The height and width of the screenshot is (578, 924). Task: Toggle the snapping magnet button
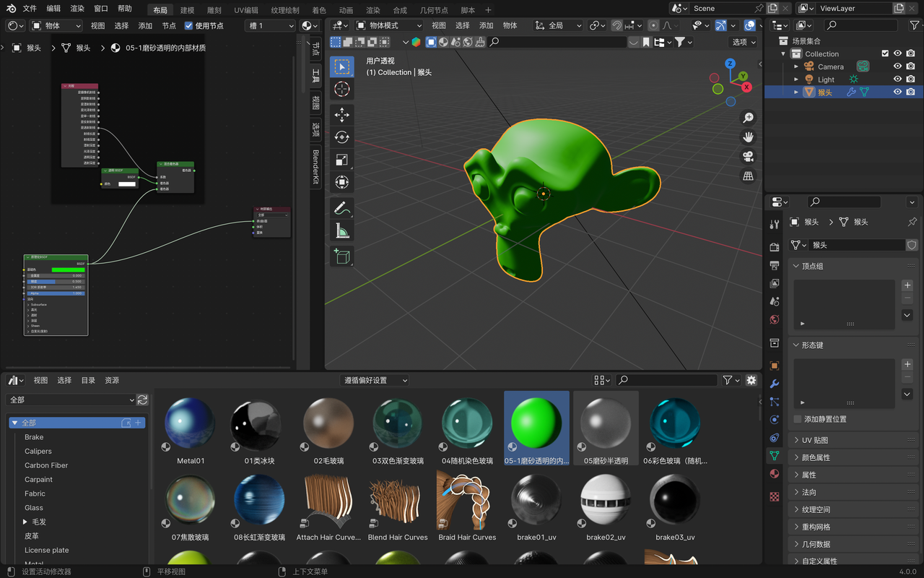tap(617, 25)
